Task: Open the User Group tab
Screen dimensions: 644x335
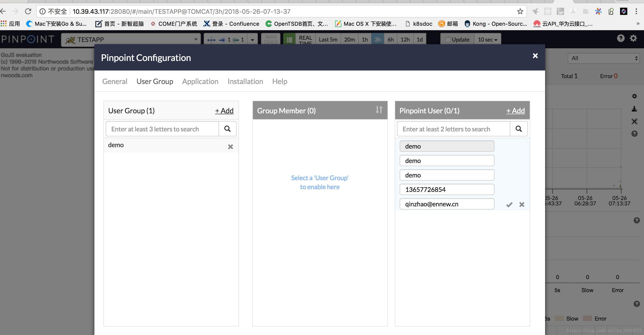Action: [x=155, y=81]
